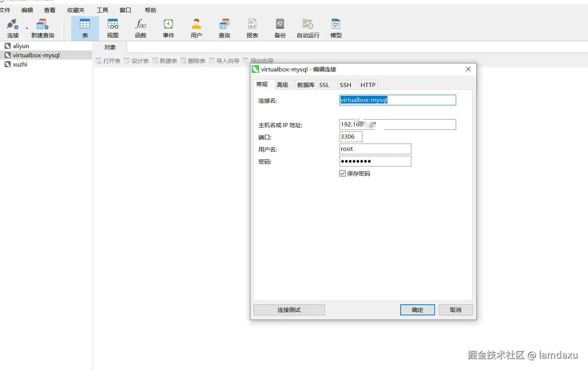Click the port field showing 3306
588x370 pixels.
[x=351, y=137]
